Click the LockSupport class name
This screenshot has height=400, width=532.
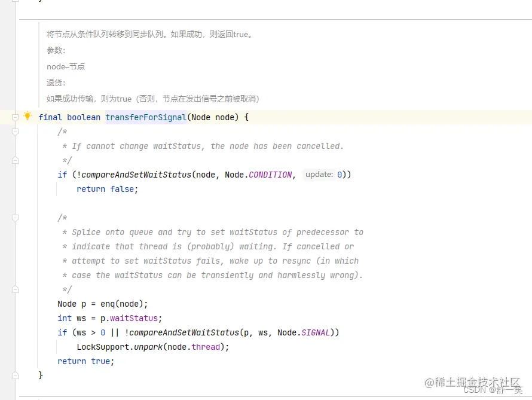103,347
